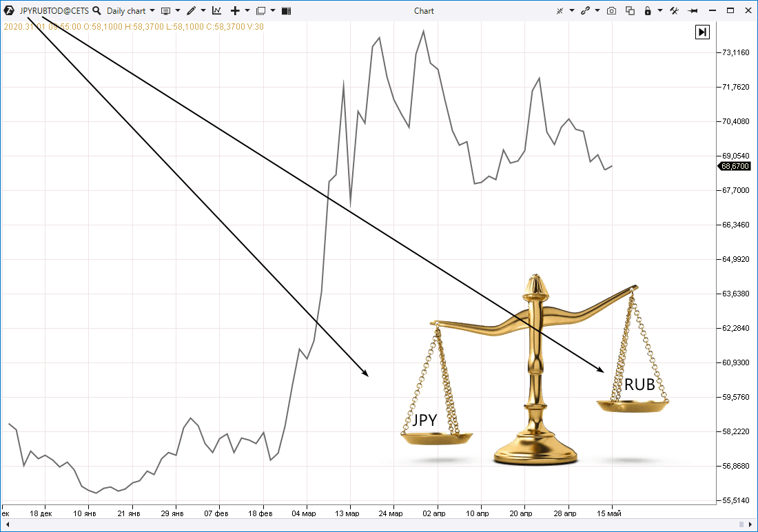Click the plus icon to add an instrument

click(x=234, y=10)
